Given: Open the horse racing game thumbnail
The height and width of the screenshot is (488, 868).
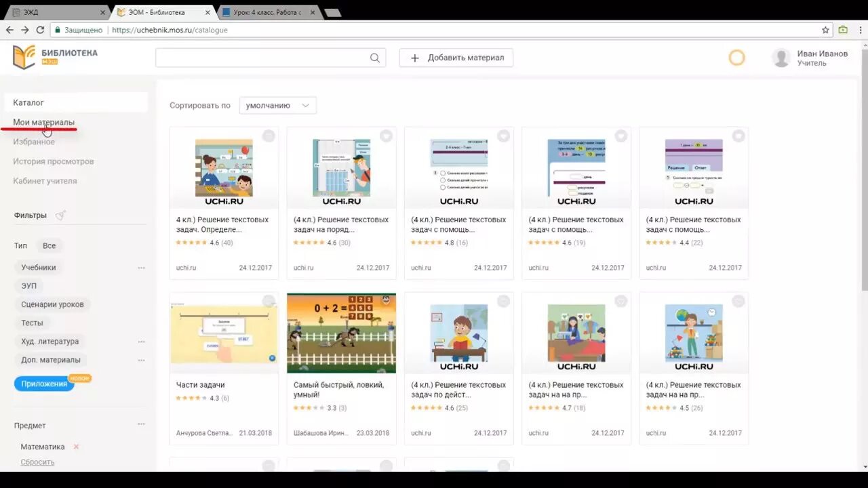Looking at the screenshot, I should pyautogui.click(x=341, y=333).
